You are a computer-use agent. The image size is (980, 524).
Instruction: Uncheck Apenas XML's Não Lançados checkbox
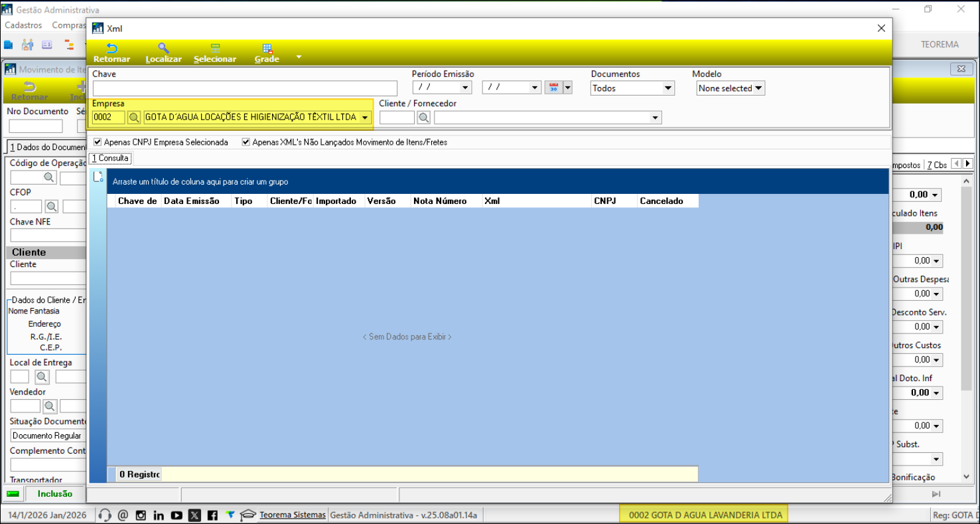point(246,142)
